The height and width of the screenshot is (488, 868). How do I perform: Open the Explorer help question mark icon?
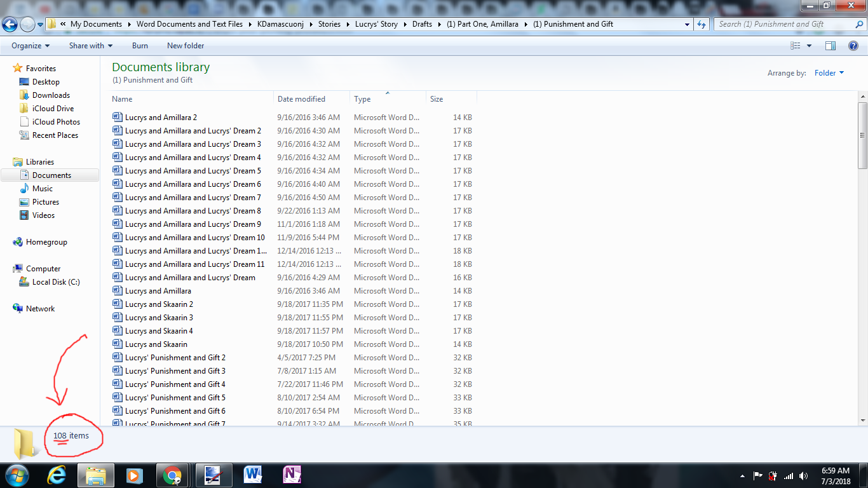pos(853,46)
